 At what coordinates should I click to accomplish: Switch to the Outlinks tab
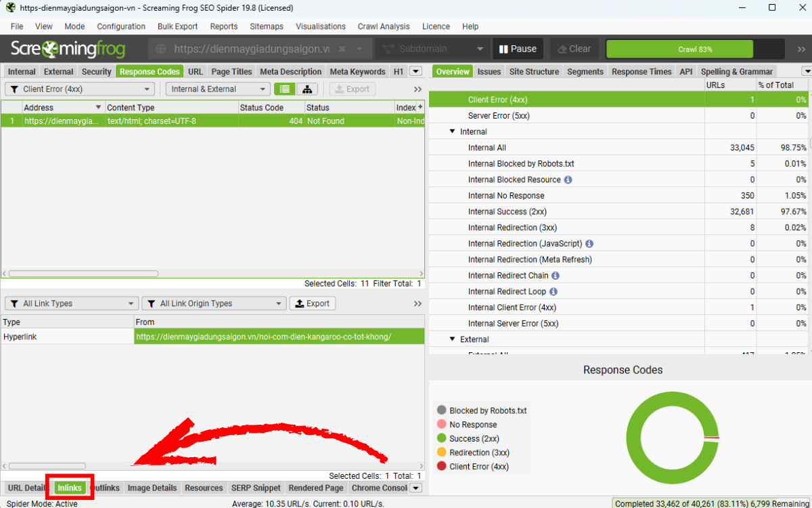coord(106,488)
